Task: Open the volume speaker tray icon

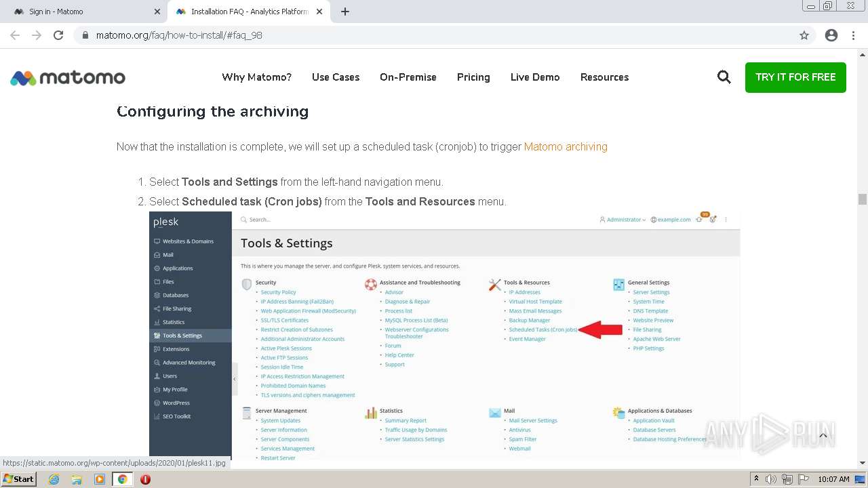Action: coord(771,479)
